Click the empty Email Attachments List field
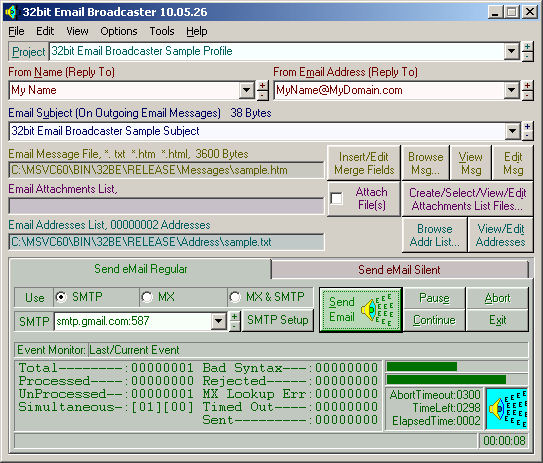Screen dimensions: 543x463 166,206
